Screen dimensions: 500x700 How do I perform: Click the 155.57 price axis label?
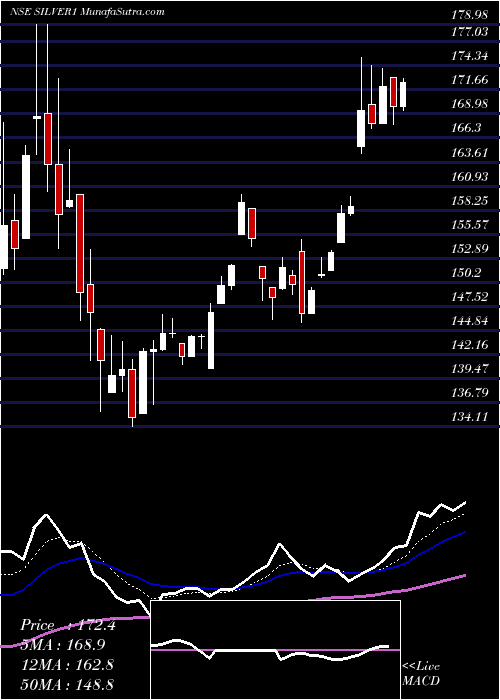click(469, 225)
